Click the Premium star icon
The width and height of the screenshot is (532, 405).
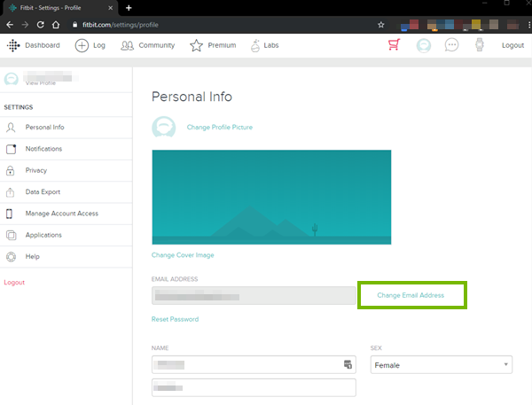196,45
